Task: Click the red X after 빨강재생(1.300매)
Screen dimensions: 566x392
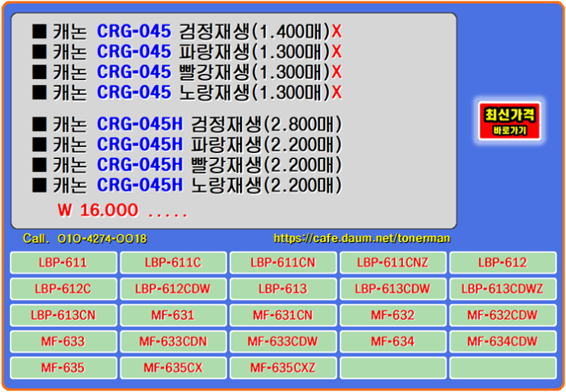Action: 337,73
